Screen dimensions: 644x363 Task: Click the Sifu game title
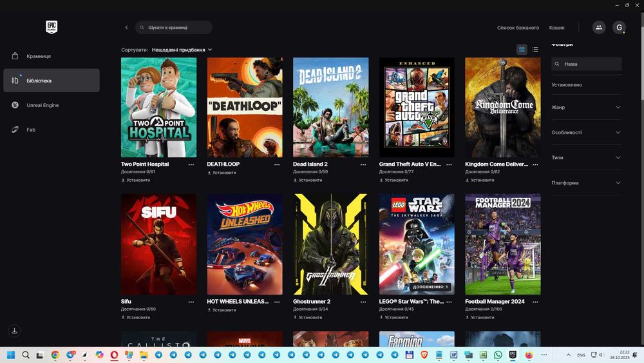(126, 301)
